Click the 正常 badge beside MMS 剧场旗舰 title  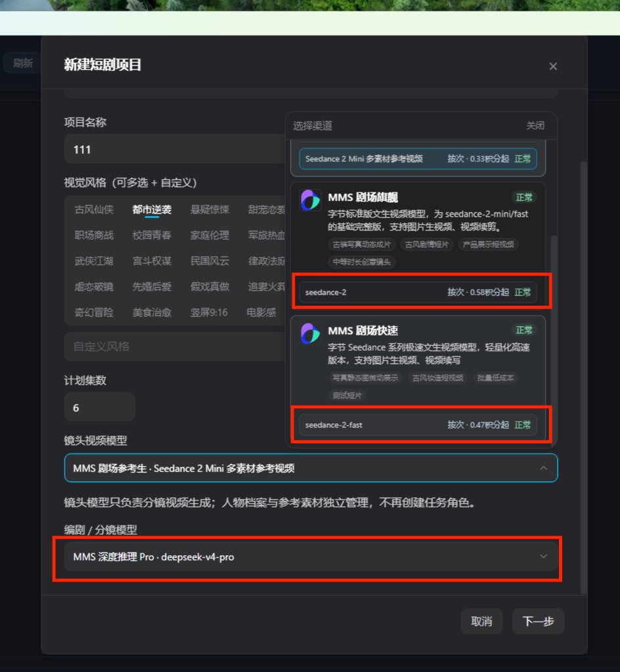pyautogui.click(x=524, y=197)
